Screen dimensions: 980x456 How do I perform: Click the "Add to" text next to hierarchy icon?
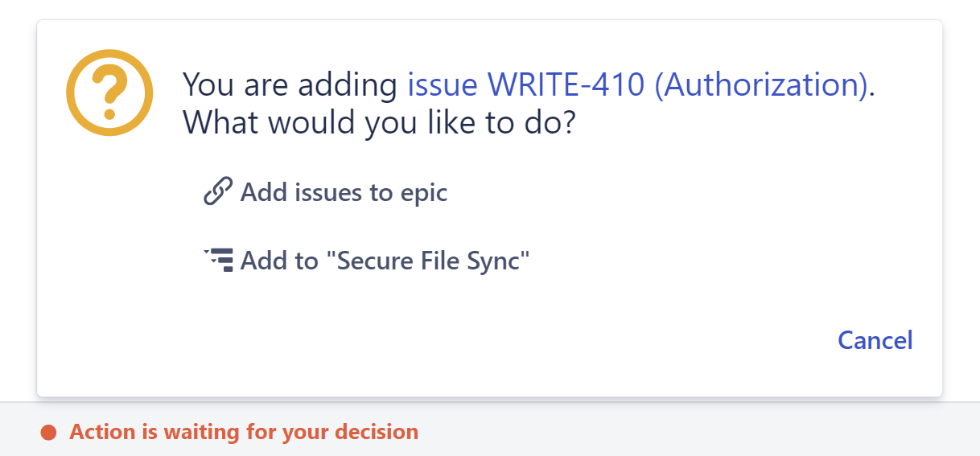pos(279,261)
